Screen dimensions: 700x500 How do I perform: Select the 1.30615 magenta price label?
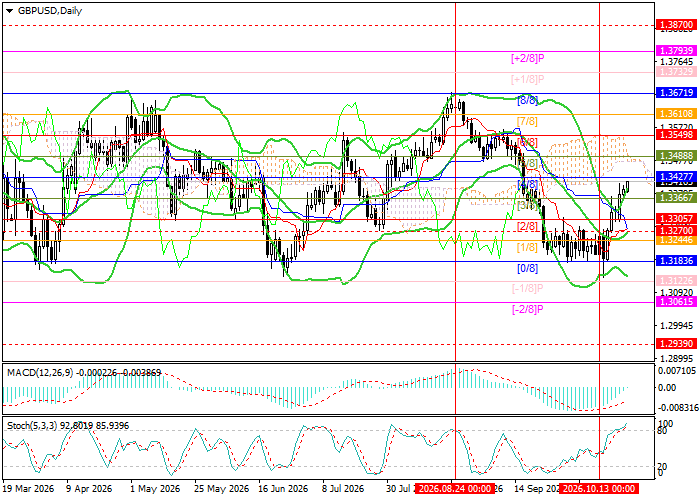677,302
